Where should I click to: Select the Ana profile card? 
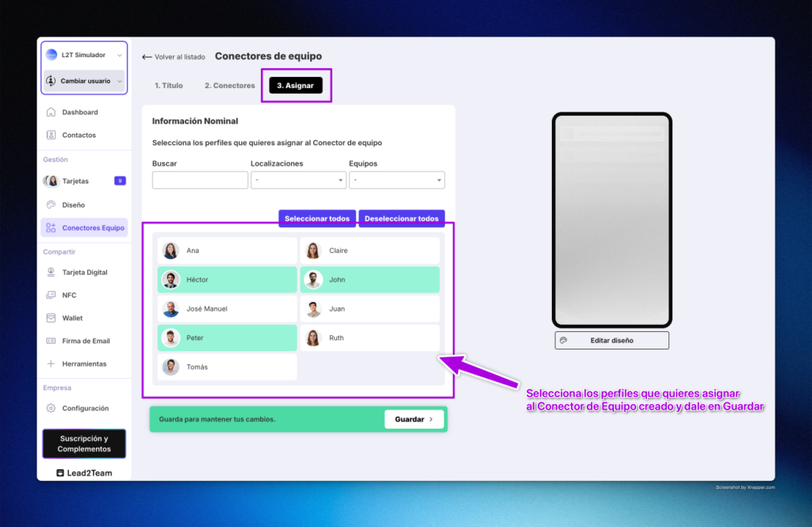click(227, 250)
